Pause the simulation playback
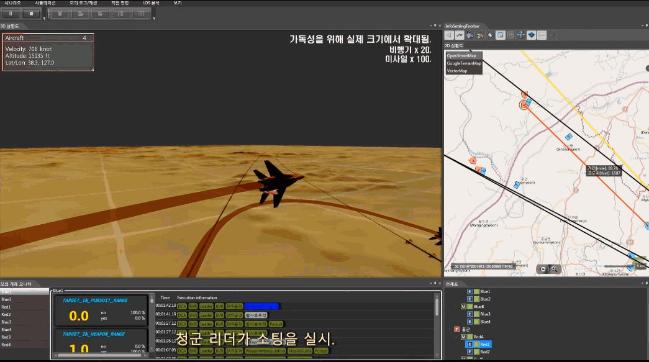The width and height of the screenshot is (649, 362). 11,14
